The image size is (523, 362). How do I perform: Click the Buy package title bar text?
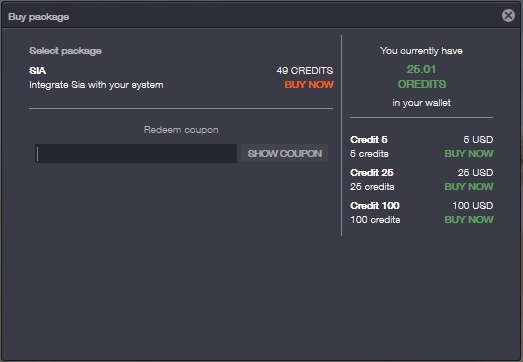coord(39,17)
